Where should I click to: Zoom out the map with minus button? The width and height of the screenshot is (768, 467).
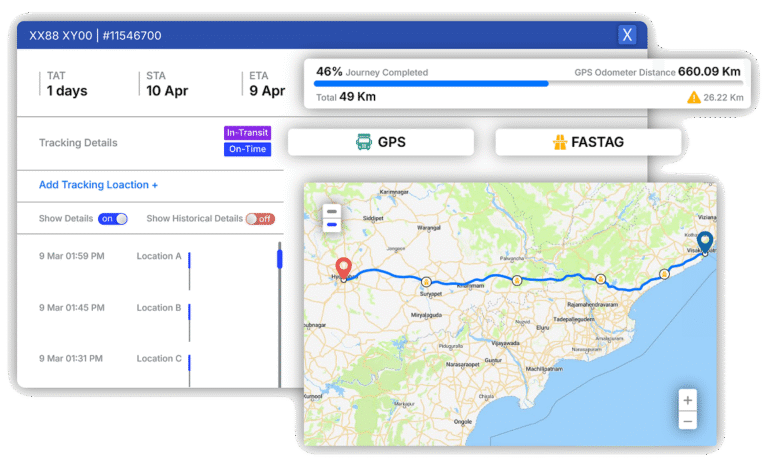coord(688,421)
